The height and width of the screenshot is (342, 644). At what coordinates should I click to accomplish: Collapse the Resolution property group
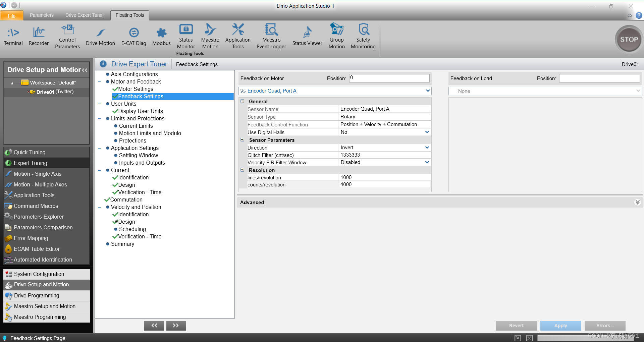click(x=243, y=170)
